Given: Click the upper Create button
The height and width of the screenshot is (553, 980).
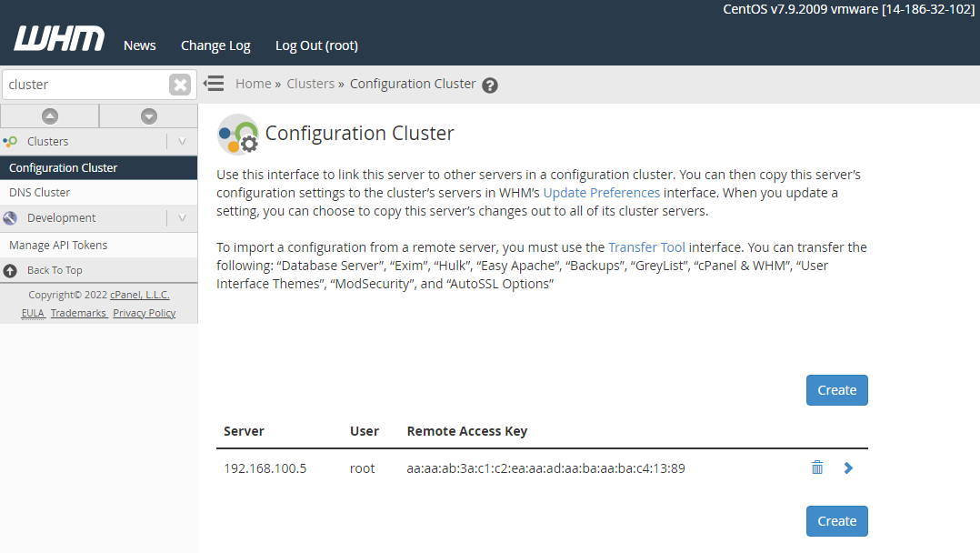Looking at the screenshot, I should 836,390.
